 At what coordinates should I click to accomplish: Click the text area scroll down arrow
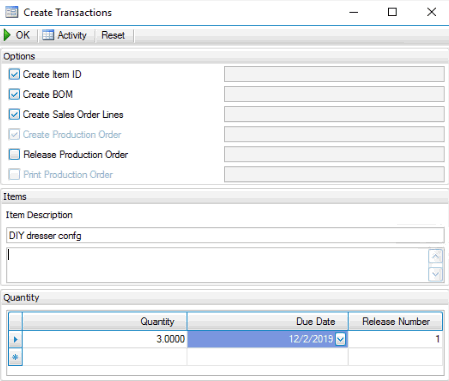coord(435,274)
